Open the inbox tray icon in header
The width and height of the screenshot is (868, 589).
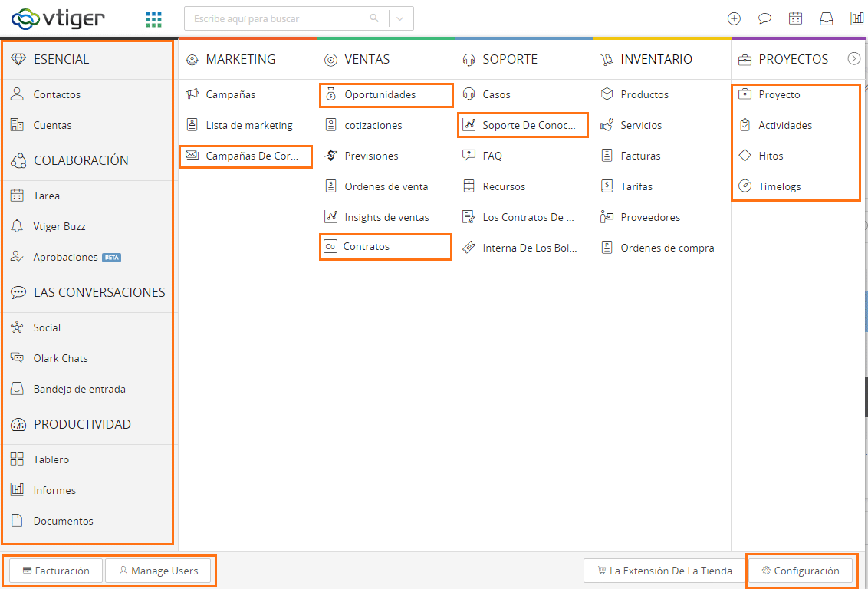[x=826, y=19]
